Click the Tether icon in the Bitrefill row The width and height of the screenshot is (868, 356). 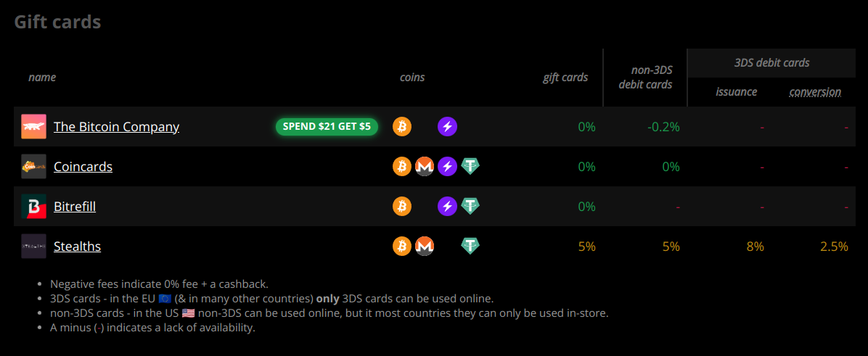[470, 206]
